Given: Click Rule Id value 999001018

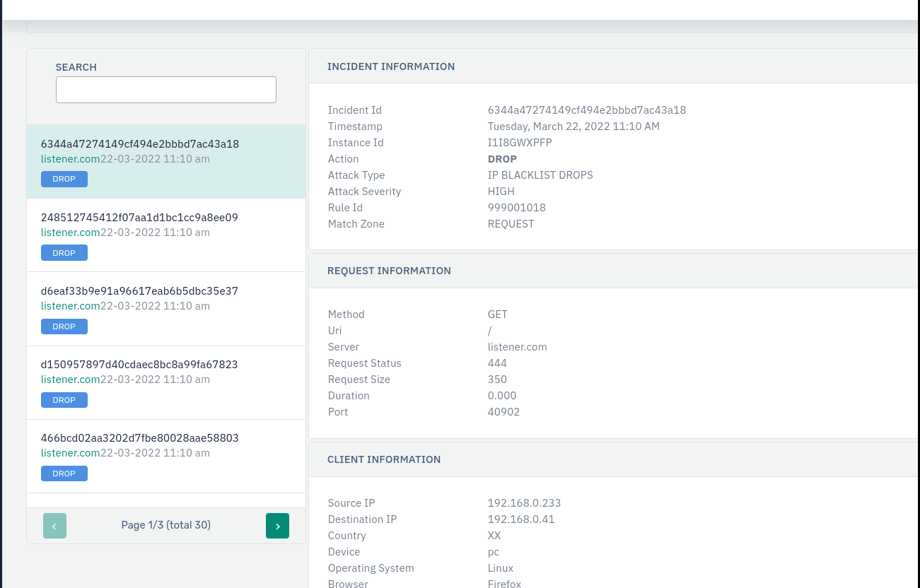Looking at the screenshot, I should [x=517, y=208].
